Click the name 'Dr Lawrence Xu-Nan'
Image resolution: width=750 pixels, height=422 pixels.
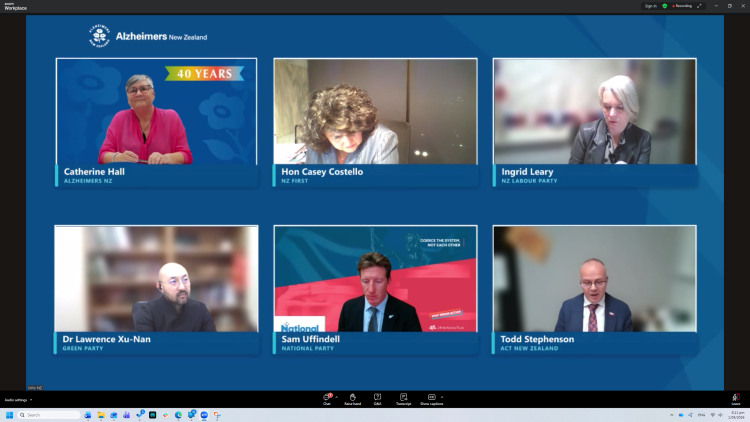tap(106, 339)
